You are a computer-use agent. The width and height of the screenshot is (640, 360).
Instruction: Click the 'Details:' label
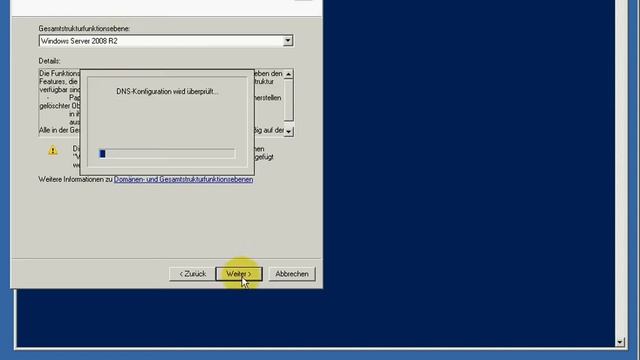tap(49, 61)
